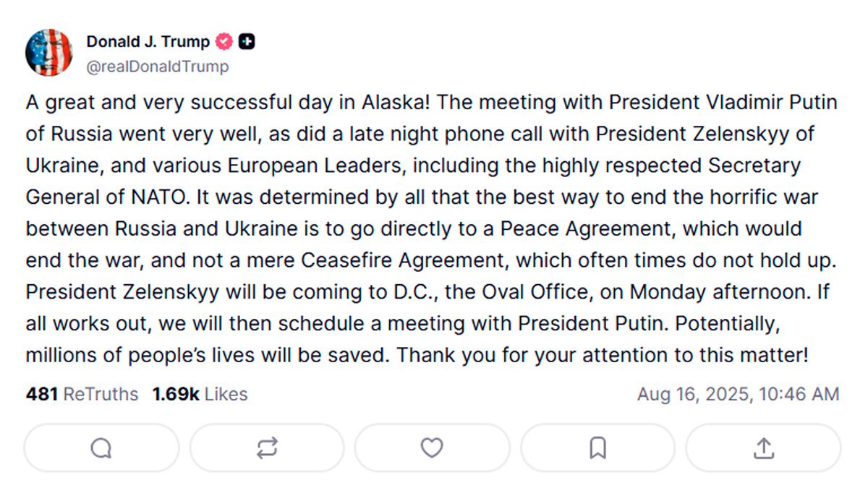Click the pink verified checkmark badge
Screen dimensions: 868x488
(225, 42)
